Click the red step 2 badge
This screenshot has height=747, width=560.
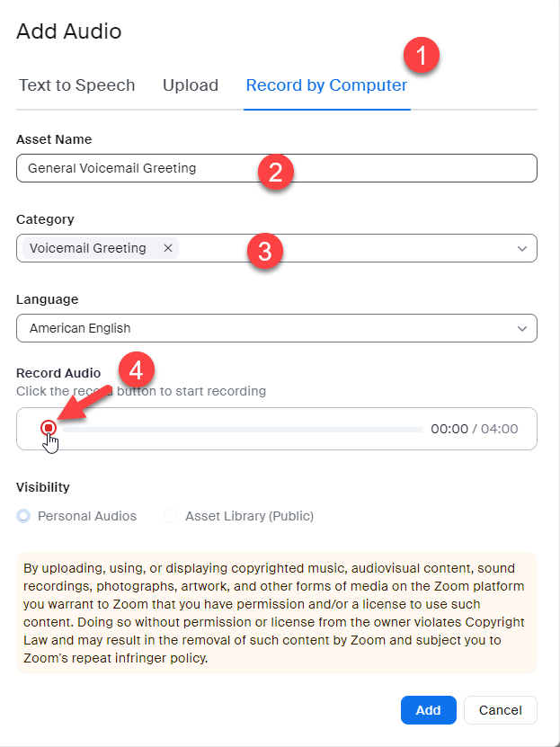(276, 170)
